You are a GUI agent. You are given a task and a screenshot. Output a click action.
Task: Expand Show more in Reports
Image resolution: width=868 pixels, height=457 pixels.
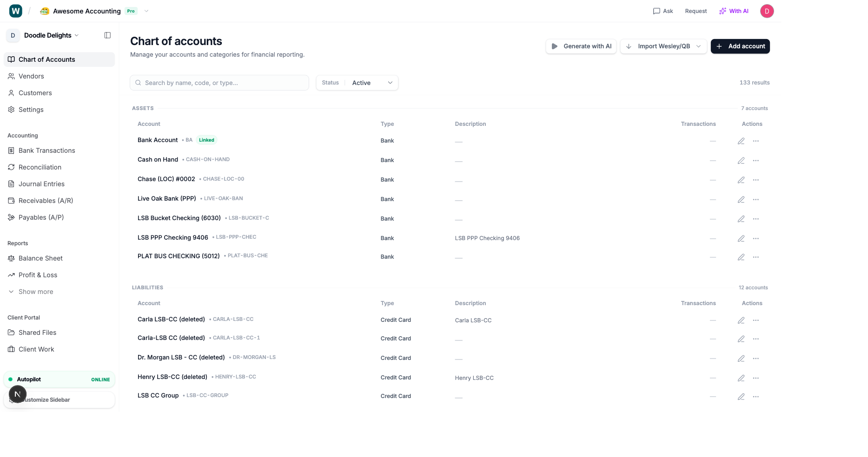coord(36,292)
